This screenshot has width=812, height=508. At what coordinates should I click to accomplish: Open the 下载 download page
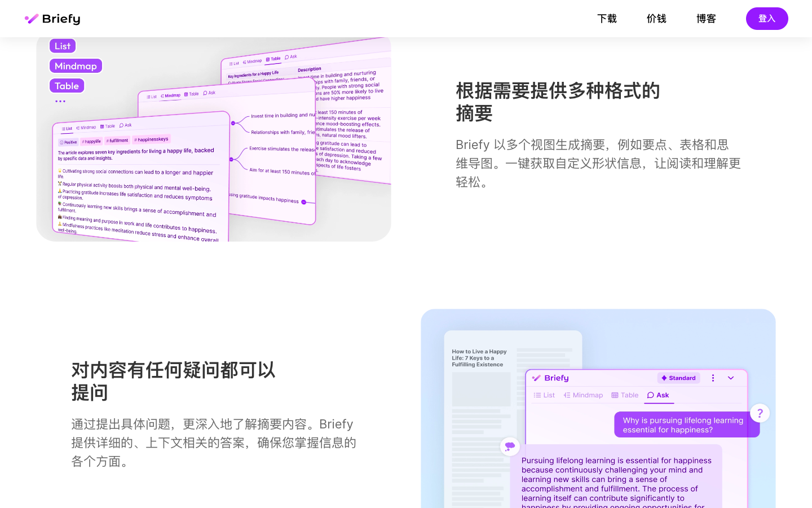[x=607, y=19]
